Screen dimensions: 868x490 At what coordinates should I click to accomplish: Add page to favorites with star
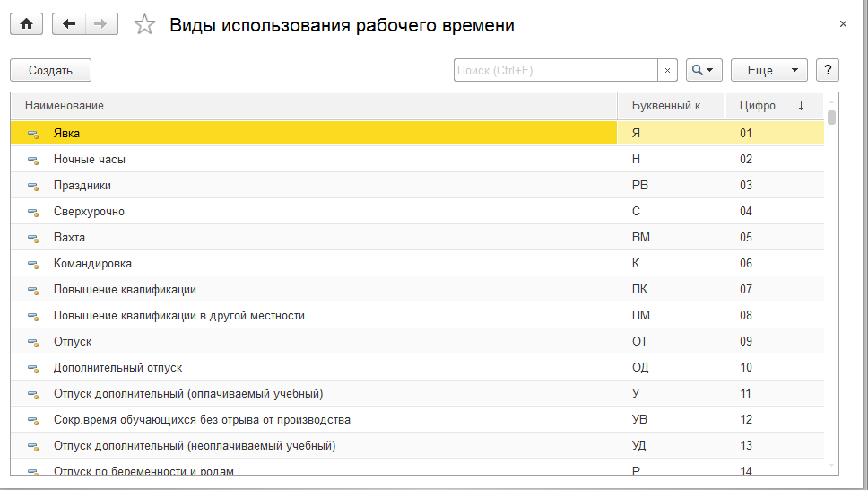pyautogui.click(x=143, y=25)
